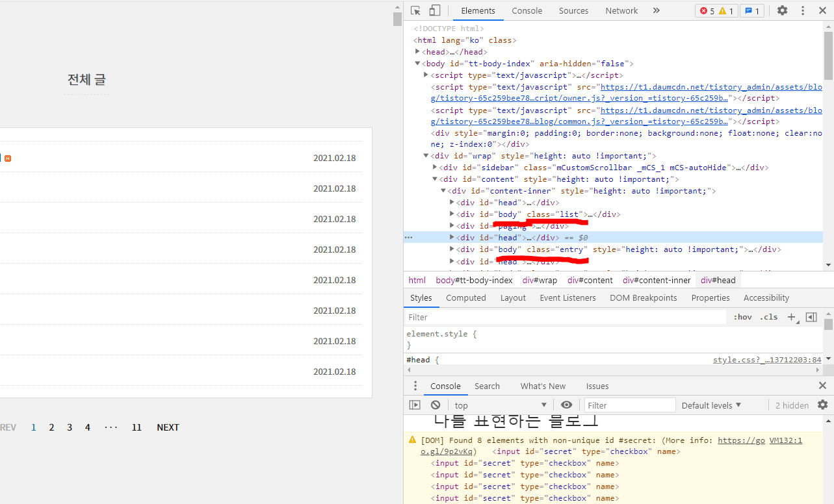Open the JavaScript context top dropdown
This screenshot has width=834, height=504.
[501, 405]
